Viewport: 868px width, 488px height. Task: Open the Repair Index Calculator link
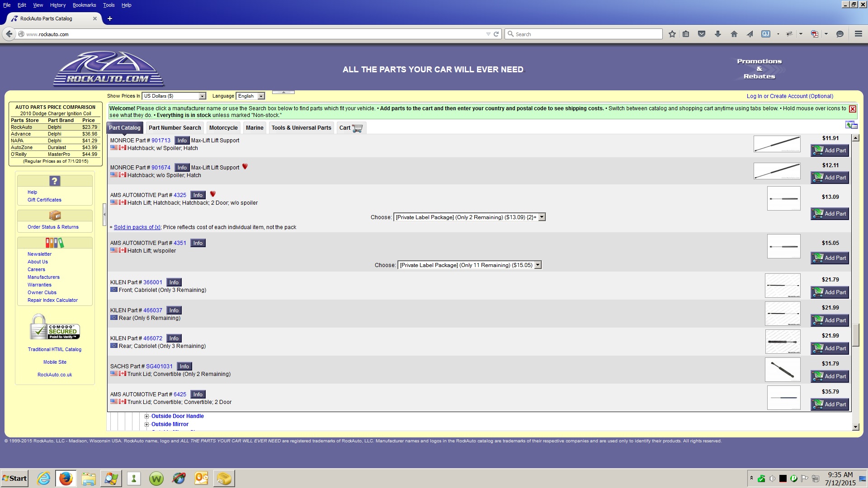(x=52, y=300)
